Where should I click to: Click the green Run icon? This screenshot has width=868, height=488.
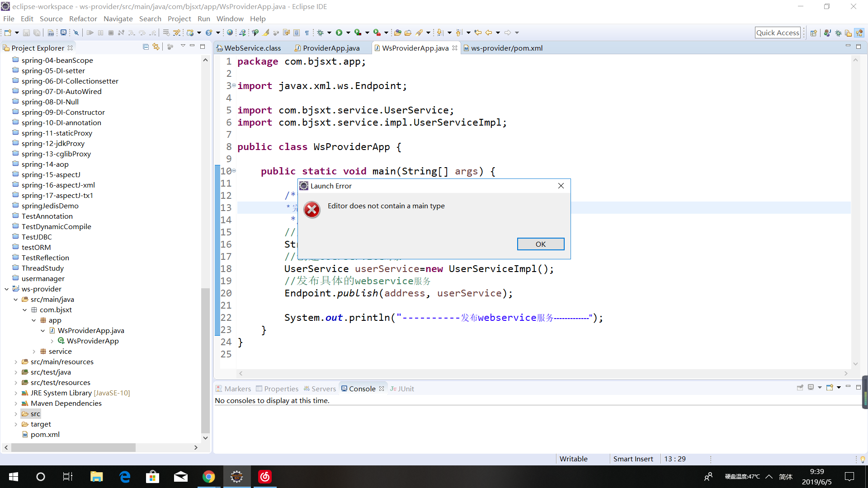(x=339, y=33)
